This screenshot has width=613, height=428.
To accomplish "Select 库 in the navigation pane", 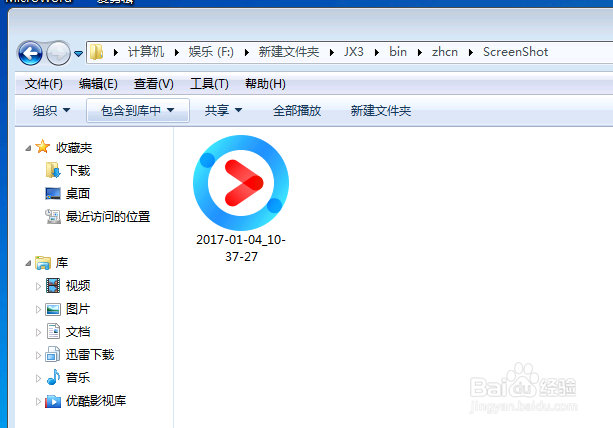I will [x=62, y=263].
